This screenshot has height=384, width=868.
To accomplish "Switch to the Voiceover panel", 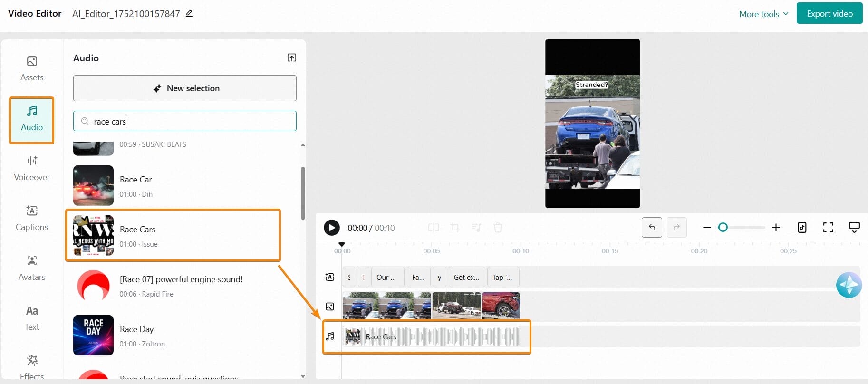I will pos(32,168).
